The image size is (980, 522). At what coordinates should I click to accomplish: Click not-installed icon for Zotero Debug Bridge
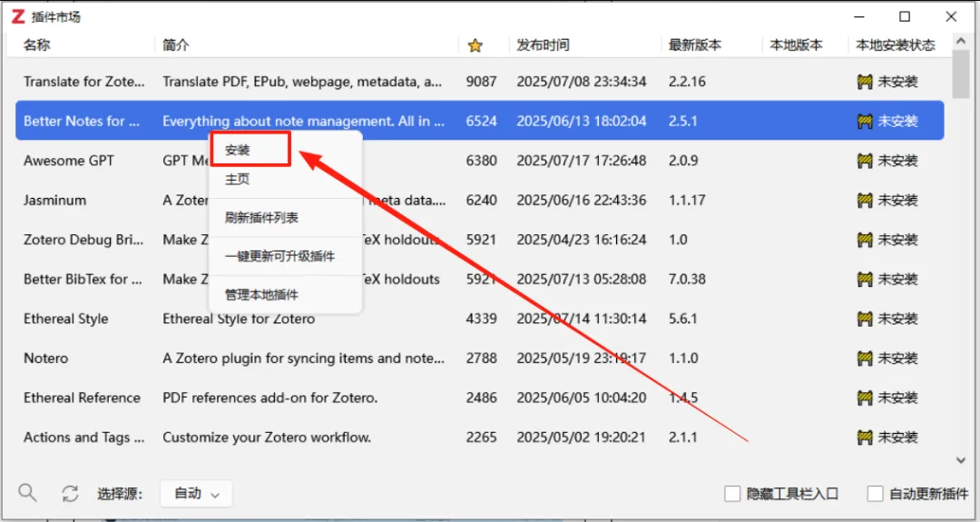point(865,240)
